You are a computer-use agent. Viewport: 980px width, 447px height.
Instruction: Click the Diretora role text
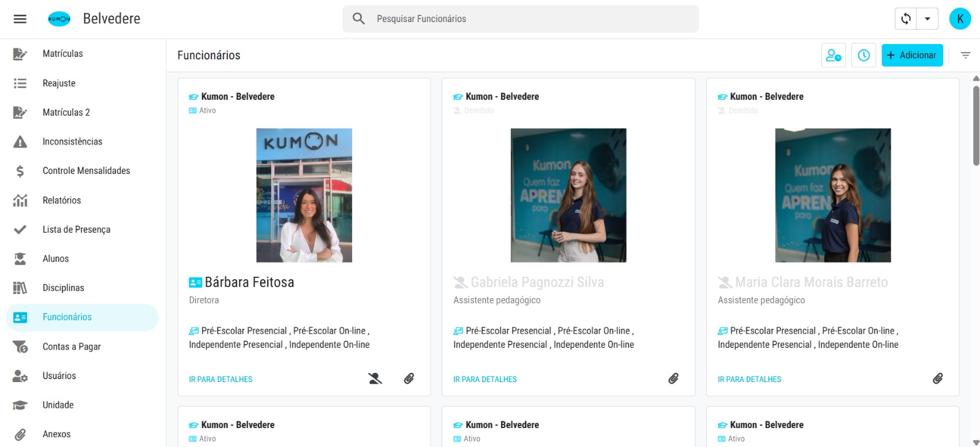coord(204,300)
